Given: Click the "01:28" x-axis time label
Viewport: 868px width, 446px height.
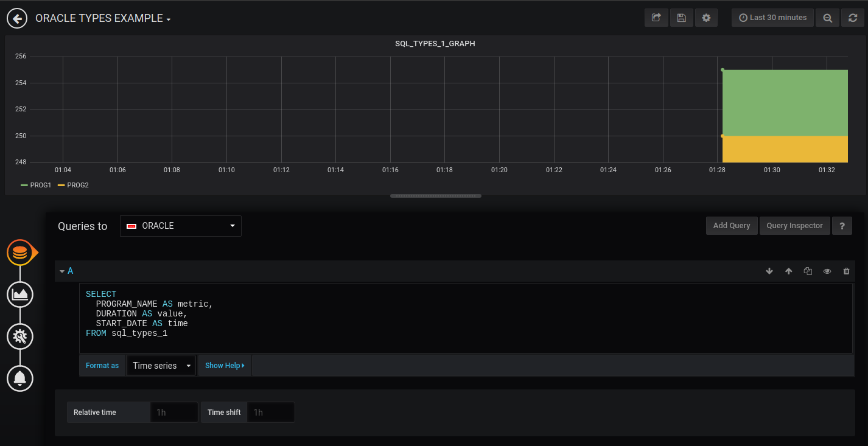Looking at the screenshot, I should 718,170.
